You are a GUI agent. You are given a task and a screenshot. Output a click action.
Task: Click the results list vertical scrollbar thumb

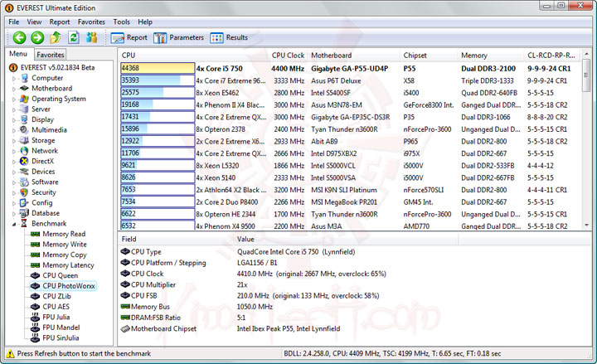point(587,75)
